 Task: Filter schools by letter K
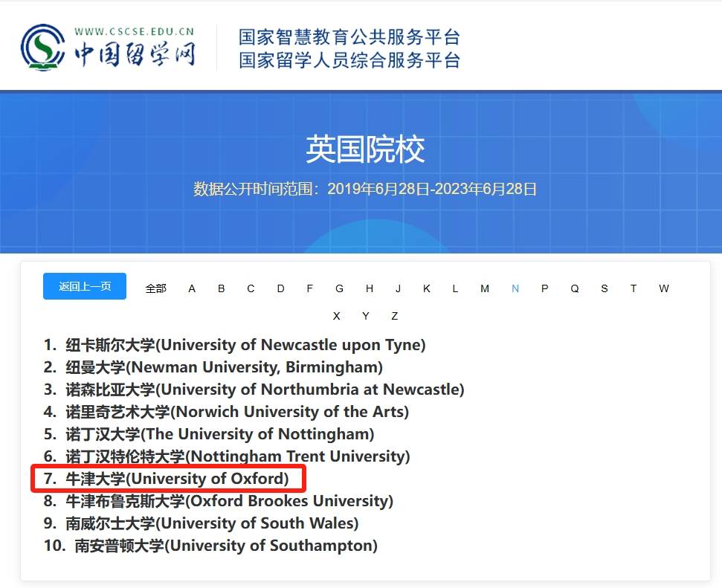click(x=427, y=288)
